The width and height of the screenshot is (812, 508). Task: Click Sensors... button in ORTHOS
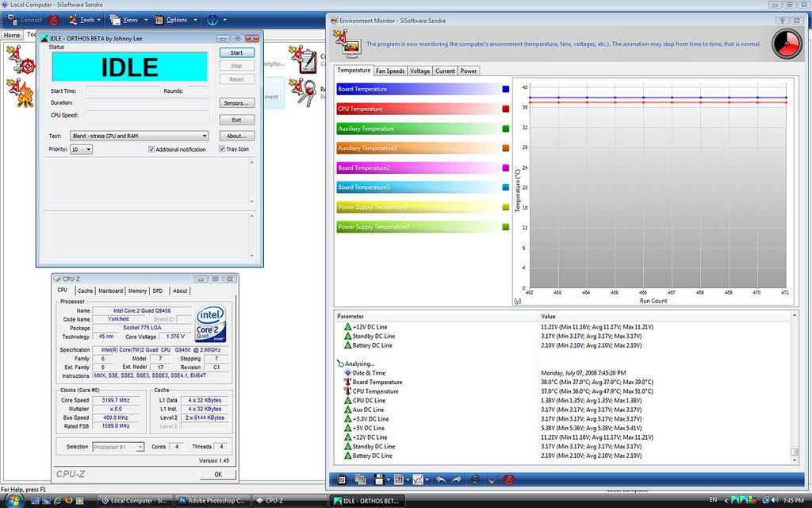[x=236, y=103]
